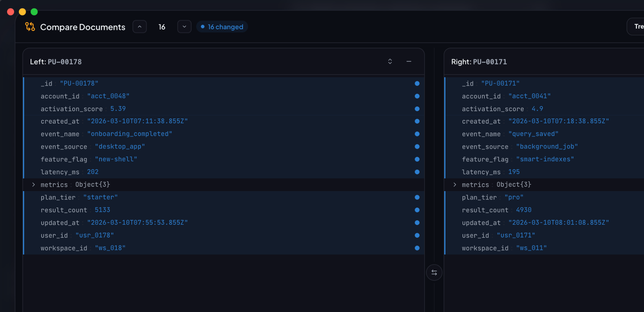Click the swap documents arrows button
The height and width of the screenshot is (312, 644).
(434, 272)
